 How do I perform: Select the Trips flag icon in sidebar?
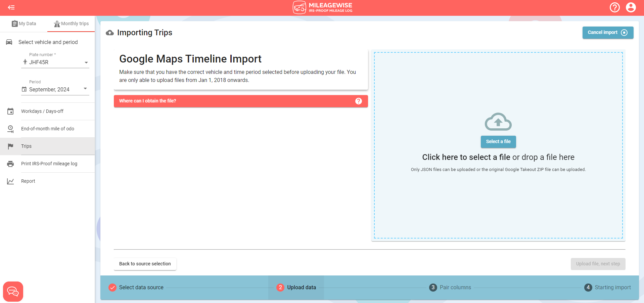point(10,146)
